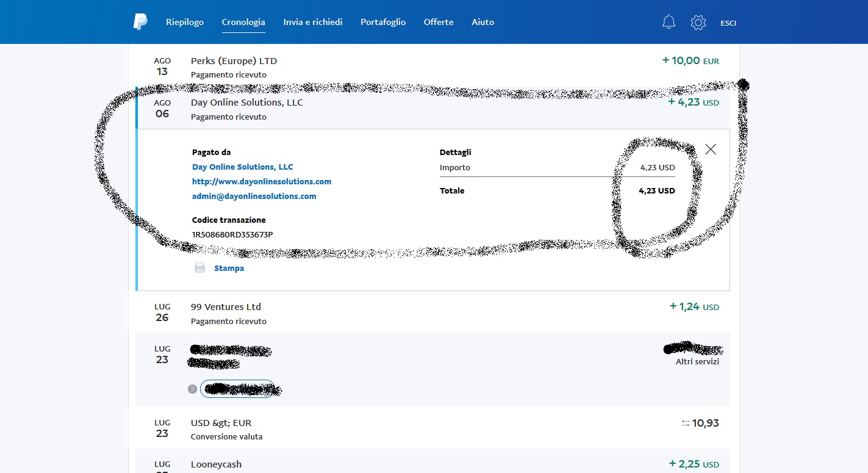Go to Invia e richiedi
Viewport: 868px width, 473px height.
point(313,22)
